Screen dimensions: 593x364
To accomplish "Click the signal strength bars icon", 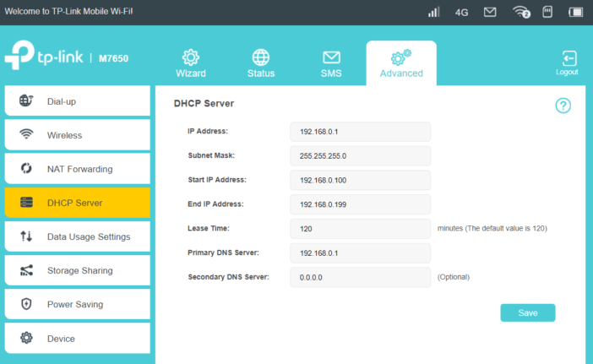I will click(434, 12).
